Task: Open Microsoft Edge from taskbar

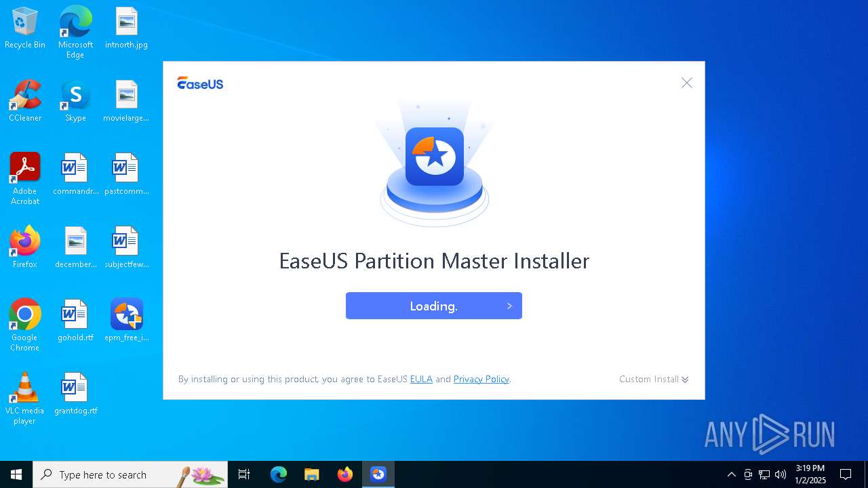Action: click(x=279, y=474)
